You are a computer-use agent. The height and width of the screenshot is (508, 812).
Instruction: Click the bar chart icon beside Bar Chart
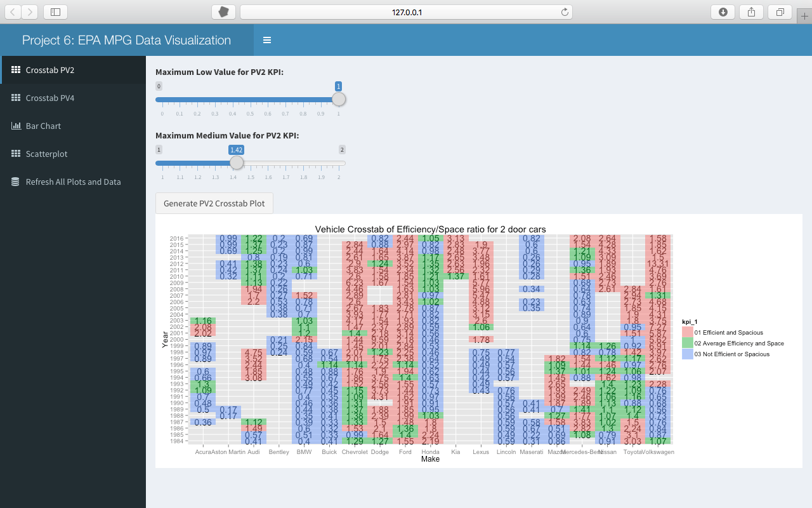16,126
